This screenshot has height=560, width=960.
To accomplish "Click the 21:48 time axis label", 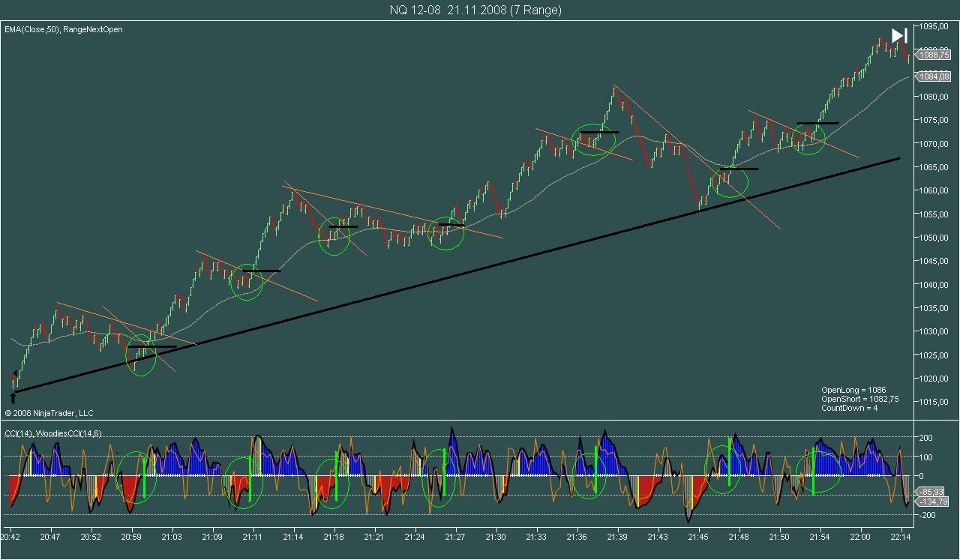I will [x=739, y=537].
